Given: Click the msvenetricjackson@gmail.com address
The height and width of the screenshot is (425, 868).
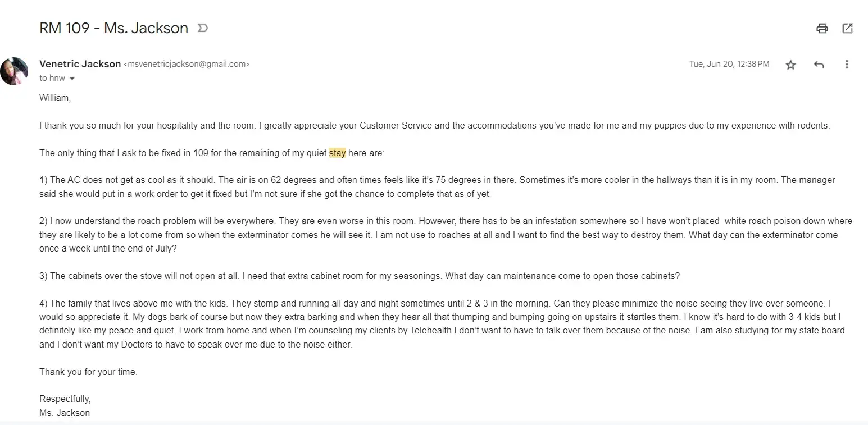Looking at the screenshot, I should [187, 64].
